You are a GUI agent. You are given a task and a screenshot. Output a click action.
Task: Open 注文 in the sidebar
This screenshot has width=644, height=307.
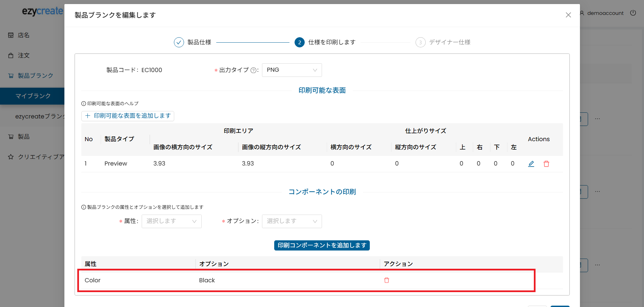click(23, 56)
